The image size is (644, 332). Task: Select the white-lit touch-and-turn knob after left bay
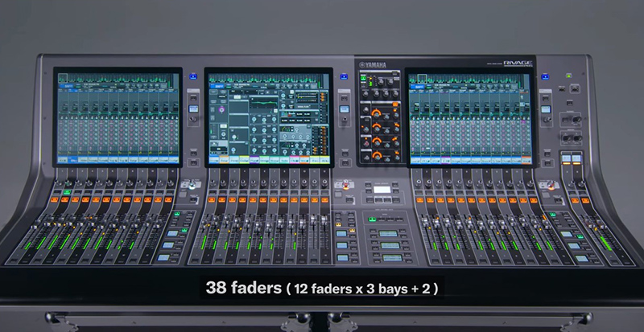(x=190, y=185)
